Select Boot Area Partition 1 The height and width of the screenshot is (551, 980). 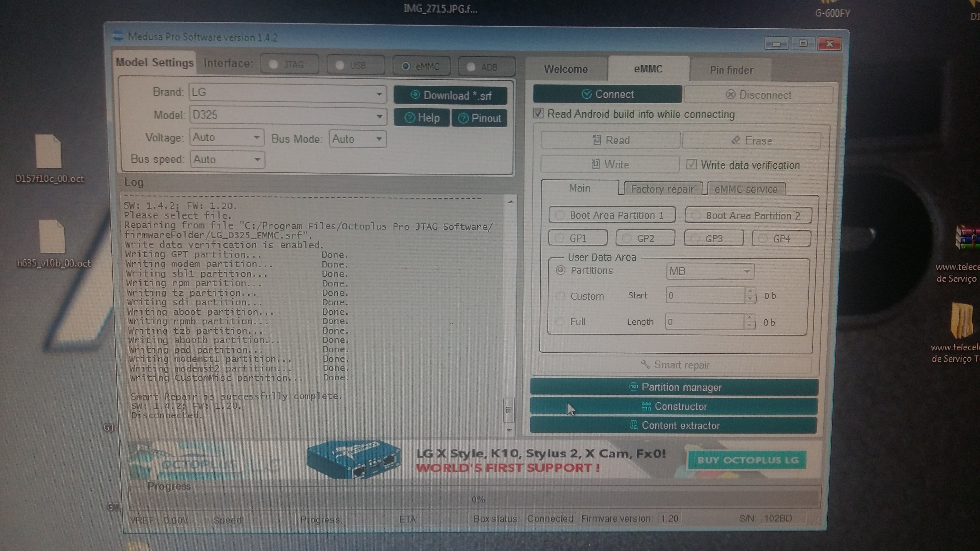tap(612, 215)
